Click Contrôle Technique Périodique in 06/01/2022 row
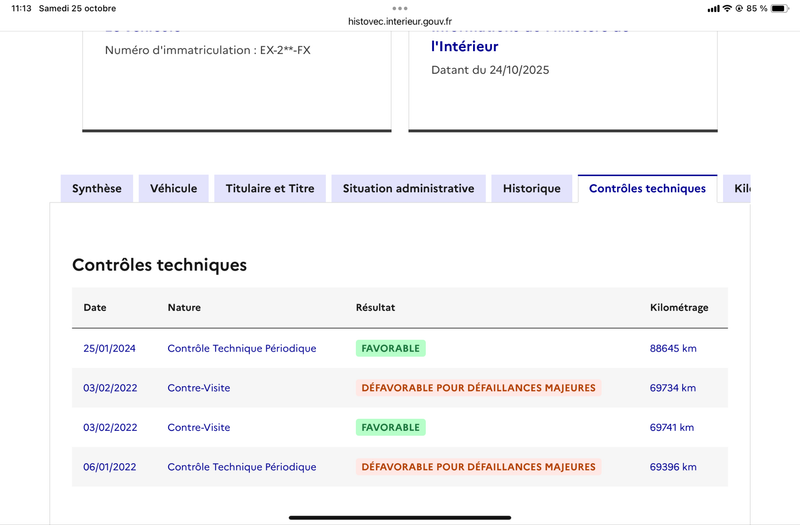The image size is (800, 525). (242, 467)
